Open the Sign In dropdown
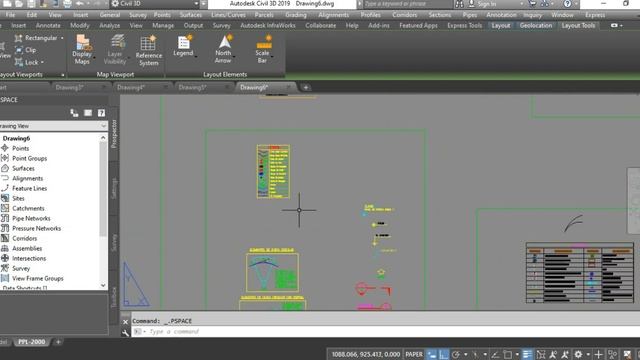 coord(522,4)
